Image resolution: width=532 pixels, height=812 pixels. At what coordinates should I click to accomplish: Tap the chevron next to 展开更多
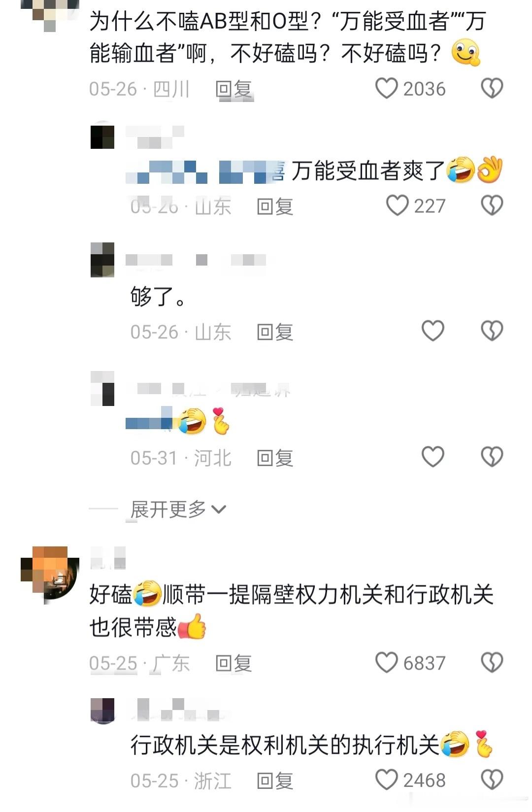tap(218, 509)
